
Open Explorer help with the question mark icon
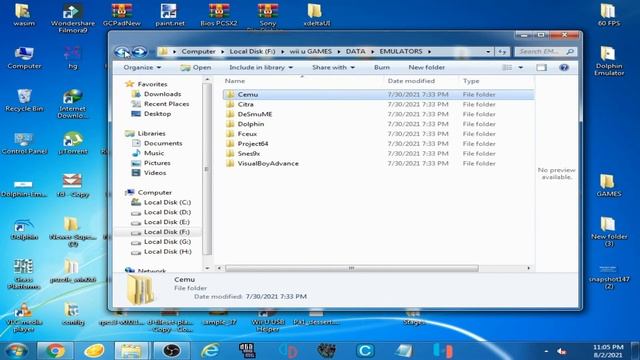[x=564, y=67]
